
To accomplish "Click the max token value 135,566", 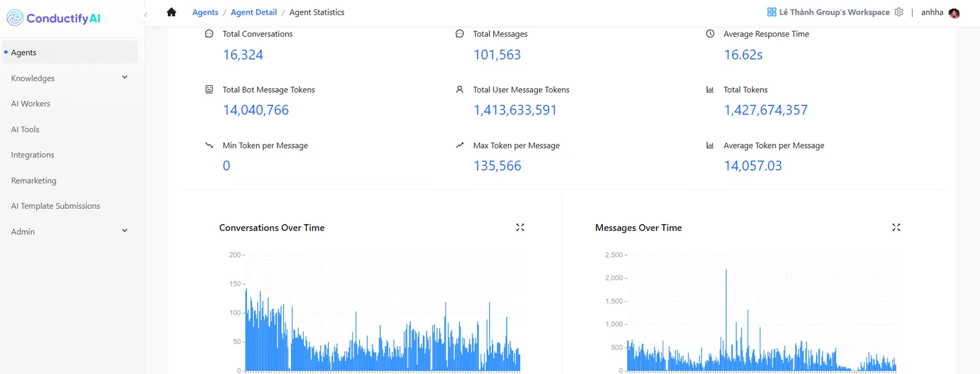I will point(497,166).
